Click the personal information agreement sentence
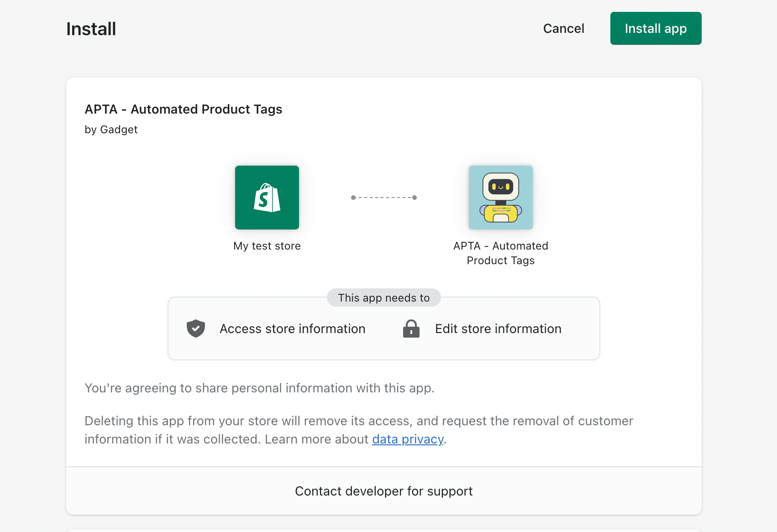 259,388
